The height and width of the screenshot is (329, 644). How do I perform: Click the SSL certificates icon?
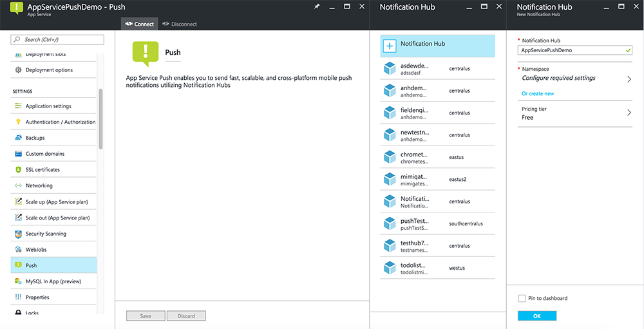[18, 170]
